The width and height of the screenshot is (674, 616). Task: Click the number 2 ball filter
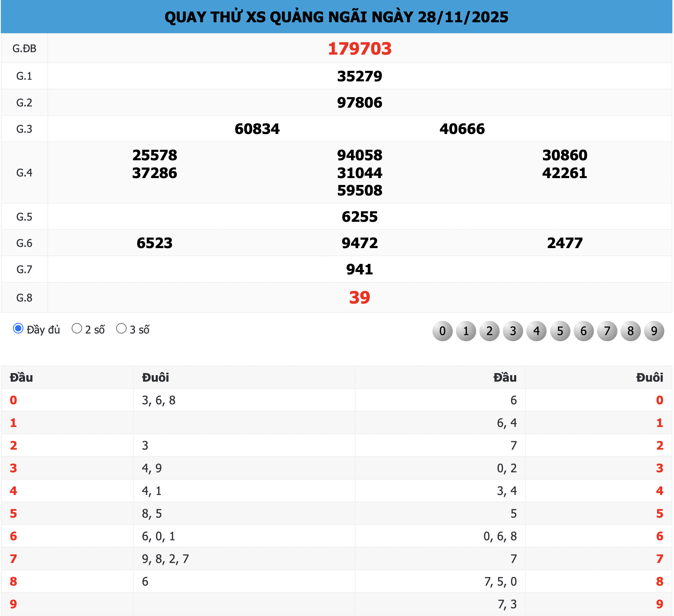(x=490, y=331)
